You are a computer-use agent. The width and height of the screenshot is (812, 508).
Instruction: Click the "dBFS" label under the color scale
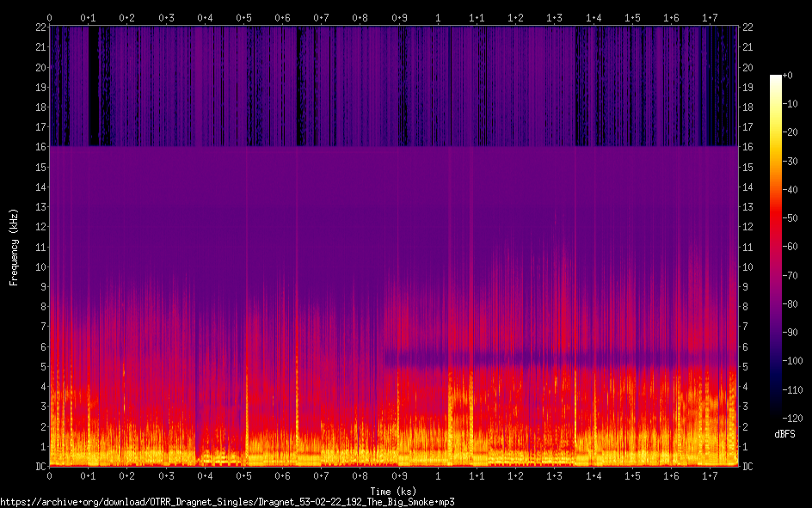tap(784, 434)
